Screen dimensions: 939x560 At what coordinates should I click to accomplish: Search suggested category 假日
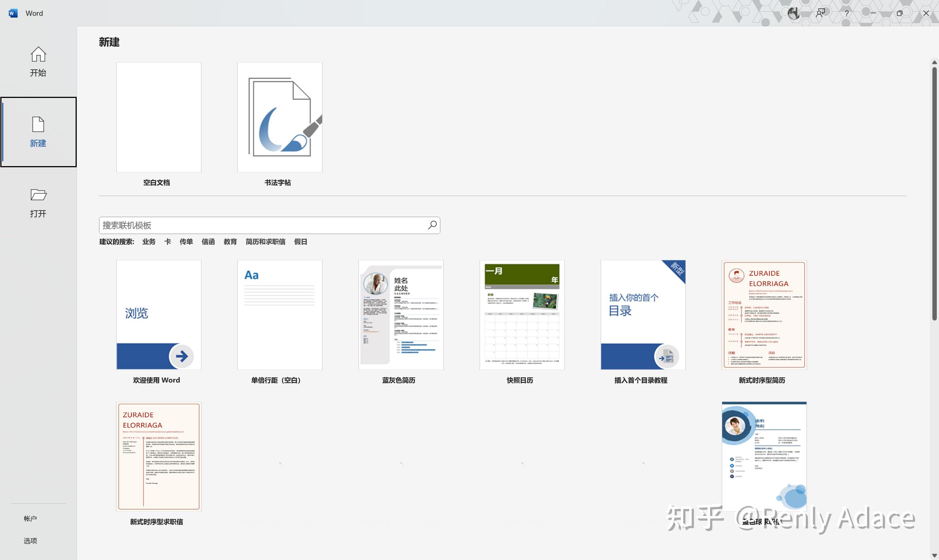(x=301, y=242)
